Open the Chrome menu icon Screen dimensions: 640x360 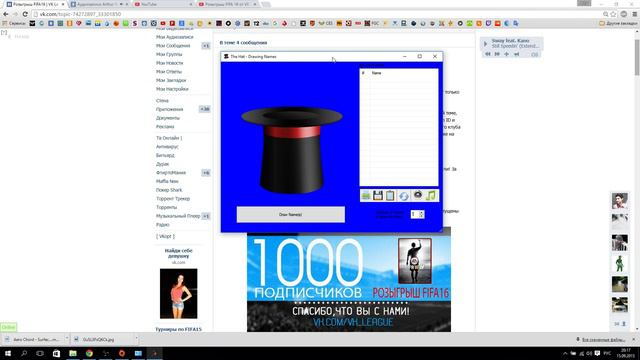pos(635,14)
